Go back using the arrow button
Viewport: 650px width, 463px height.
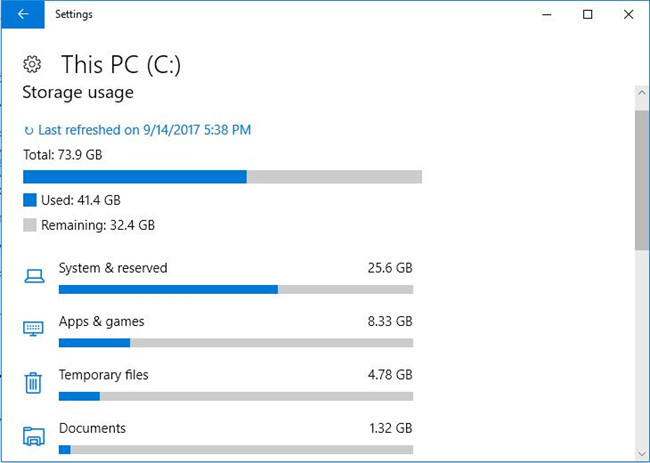point(23,15)
